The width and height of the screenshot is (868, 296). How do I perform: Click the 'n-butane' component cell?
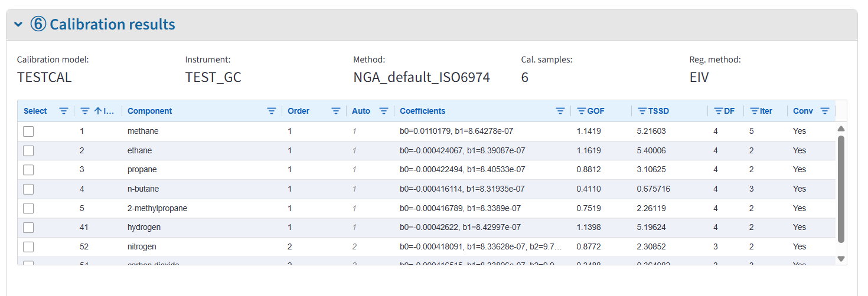(143, 189)
